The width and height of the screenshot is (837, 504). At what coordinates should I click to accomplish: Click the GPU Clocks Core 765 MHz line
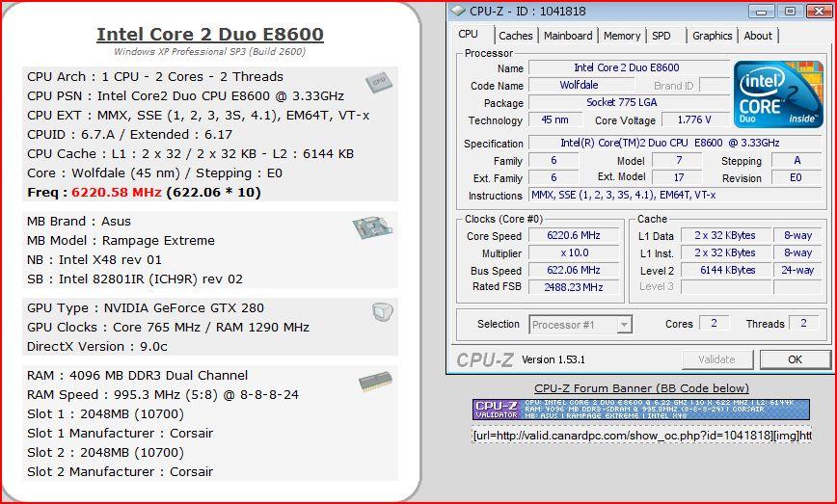tap(168, 327)
